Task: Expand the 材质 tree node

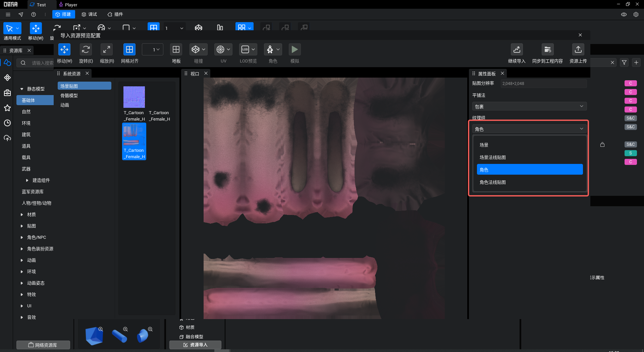Action: (22, 215)
